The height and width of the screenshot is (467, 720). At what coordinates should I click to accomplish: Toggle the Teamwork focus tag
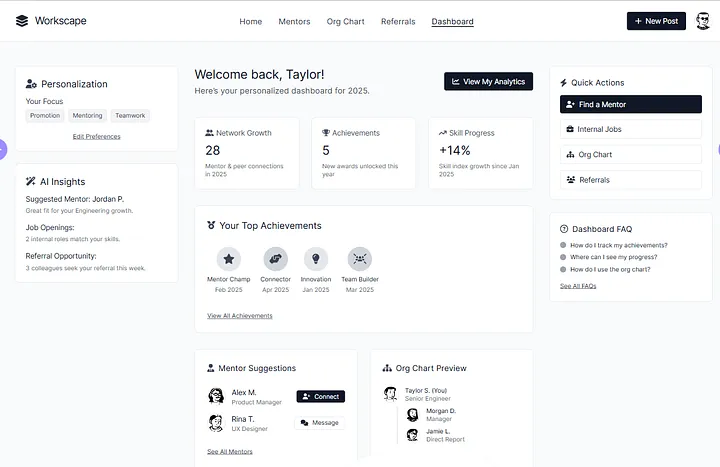(x=130, y=116)
